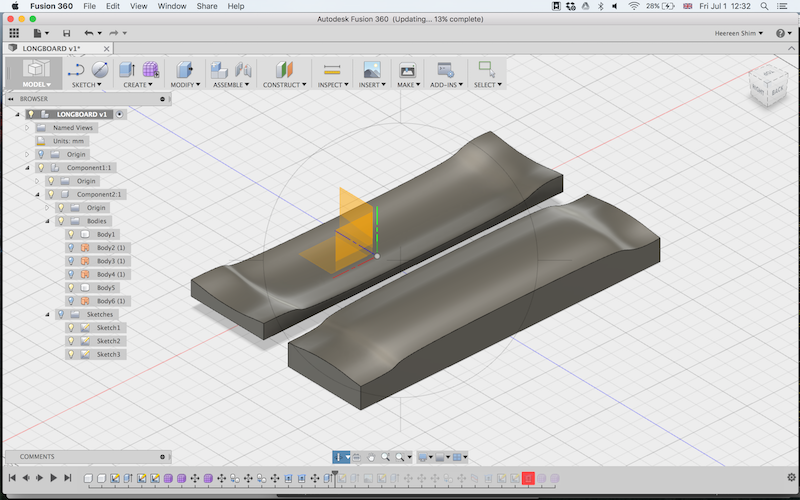Collapse the BROWSER panel arrows
Image resolution: width=800 pixels, height=500 pixels.
11,99
